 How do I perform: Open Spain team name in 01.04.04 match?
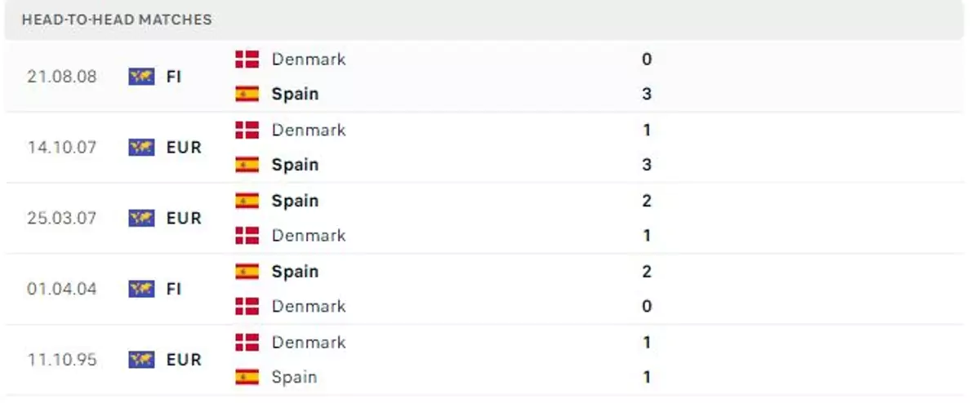pyautogui.click(x=295, y=272)
